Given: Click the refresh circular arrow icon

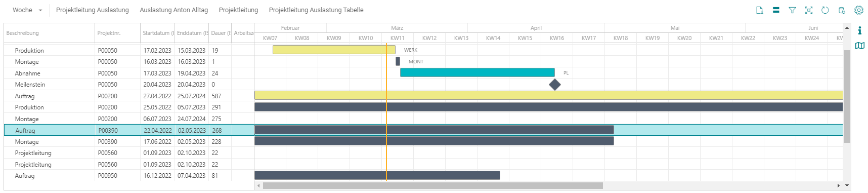Looking at the screenshot, I should pos(825,10).
